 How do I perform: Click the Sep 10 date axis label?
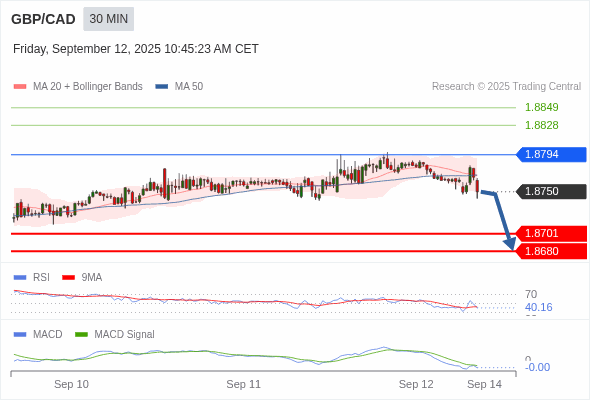click(x=71, y=384)
